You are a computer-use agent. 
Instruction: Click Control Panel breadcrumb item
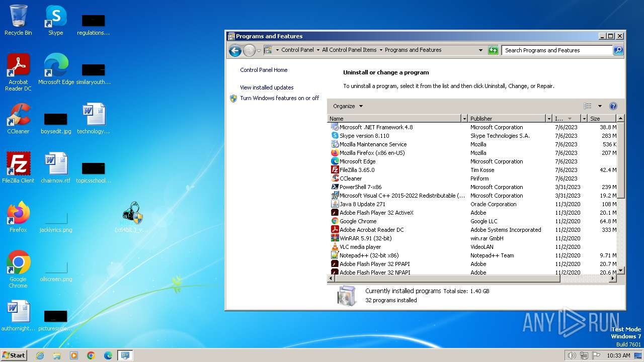[297, 50]
